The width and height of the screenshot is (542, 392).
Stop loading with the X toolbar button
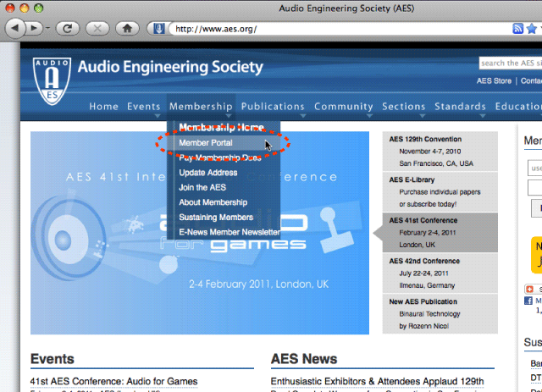coord(97,28)
